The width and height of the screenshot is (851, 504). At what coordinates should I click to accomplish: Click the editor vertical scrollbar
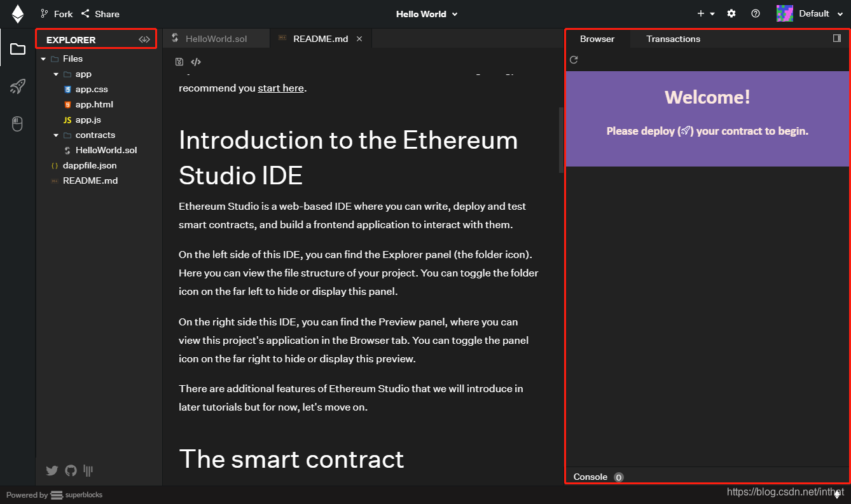coord(561,140)
